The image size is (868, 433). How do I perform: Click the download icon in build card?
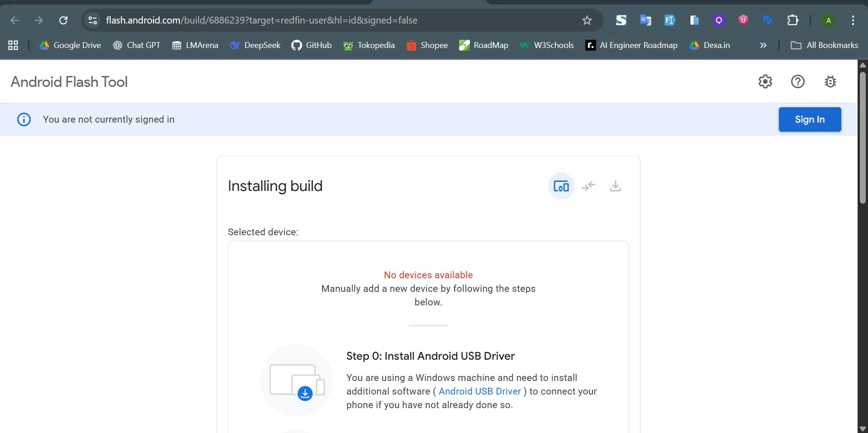click(x=615, y=186)
